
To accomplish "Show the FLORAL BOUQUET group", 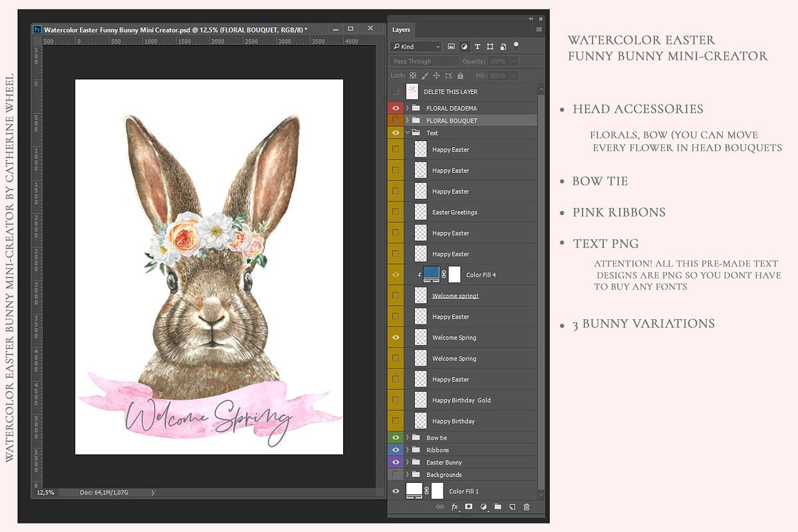I will [x=396, y=120].
